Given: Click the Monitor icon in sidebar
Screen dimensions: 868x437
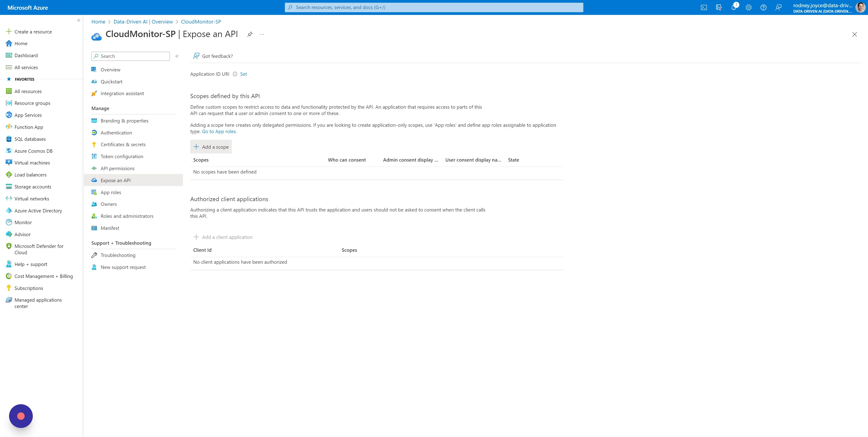Looking at the screenshot, I should (x=9, y=222).
